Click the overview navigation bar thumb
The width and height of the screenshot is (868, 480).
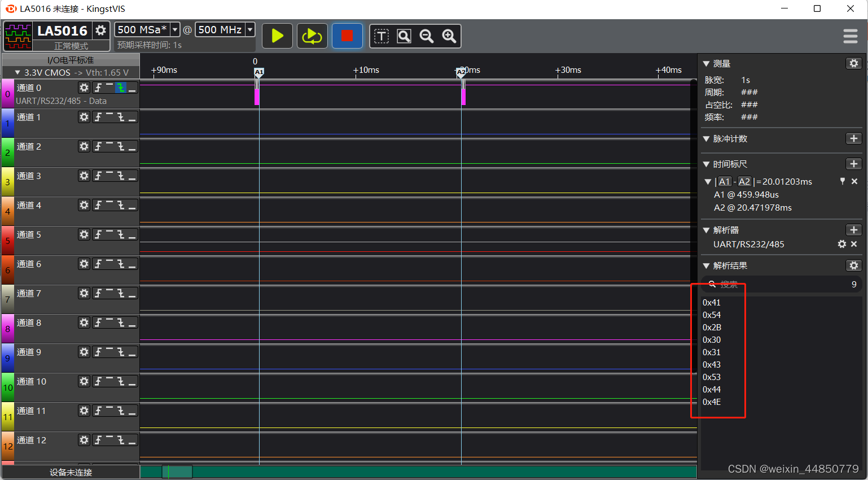177,472
